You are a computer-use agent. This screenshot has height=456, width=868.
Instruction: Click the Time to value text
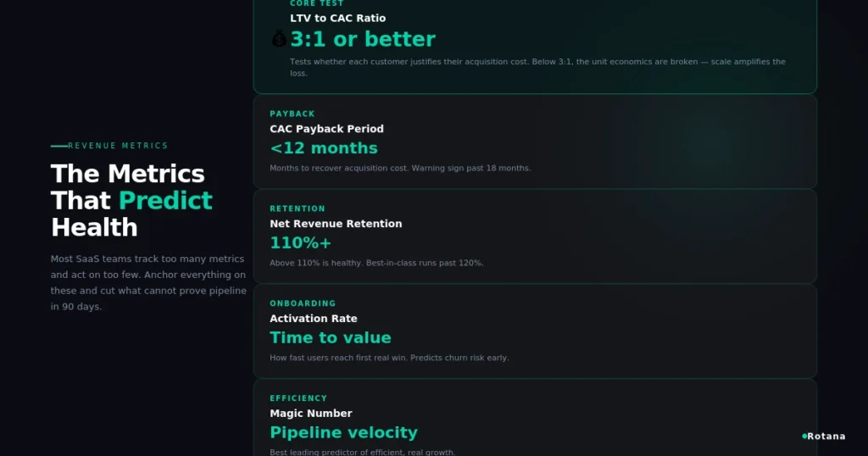click(x=331, y=337)
